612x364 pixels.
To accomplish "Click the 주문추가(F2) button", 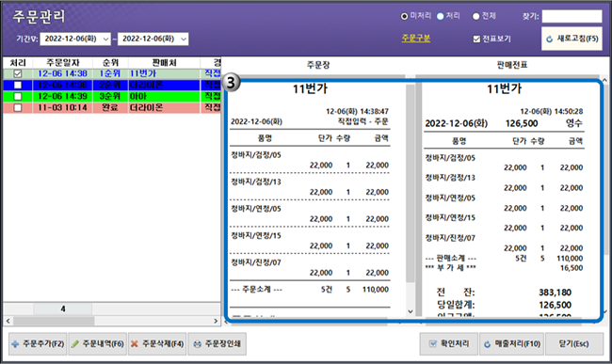I will pyautogui.click(x=38, y=343).
